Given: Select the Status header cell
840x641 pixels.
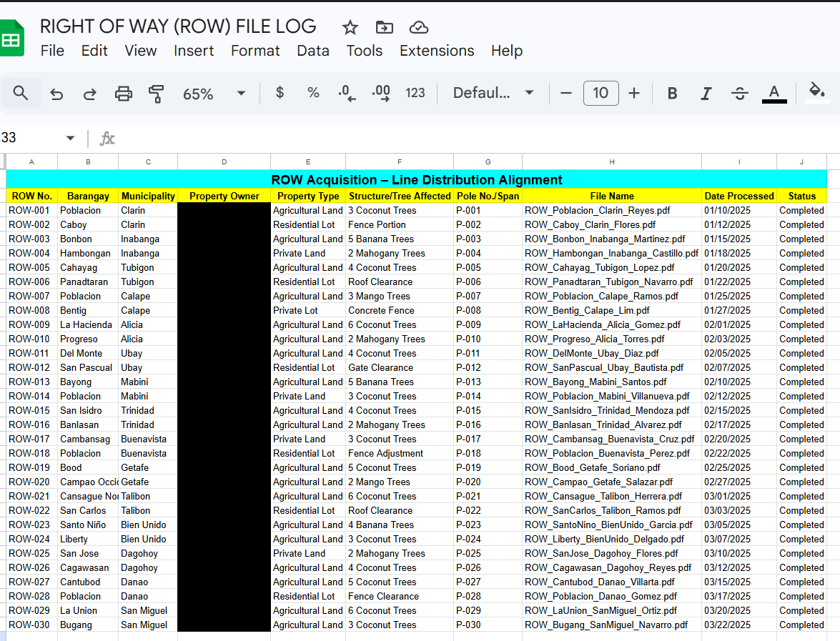Looking at the screenshot, I should pos(801,196).
